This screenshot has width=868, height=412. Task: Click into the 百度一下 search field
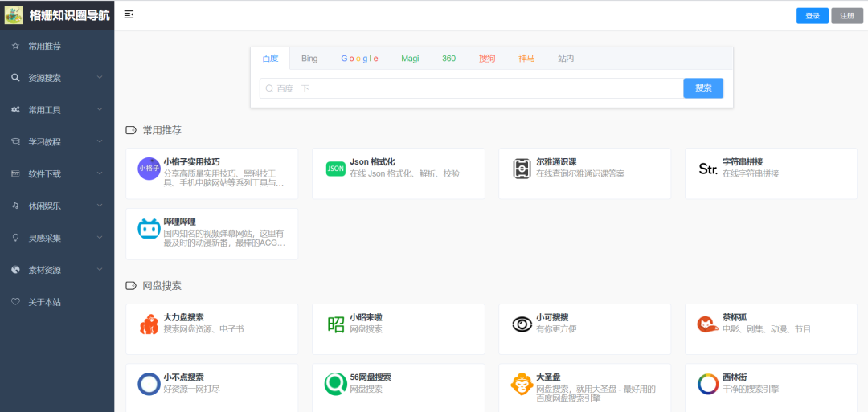coord(472,88)
